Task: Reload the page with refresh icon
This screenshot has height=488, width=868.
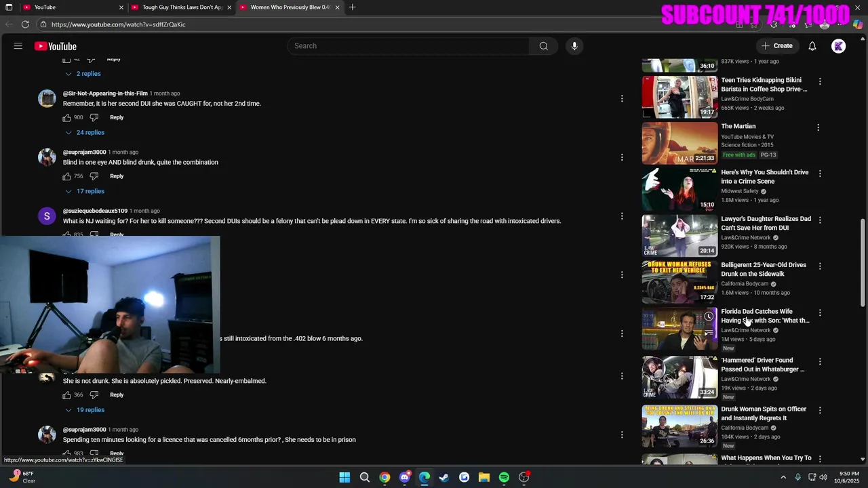Action: click(25, 24)
